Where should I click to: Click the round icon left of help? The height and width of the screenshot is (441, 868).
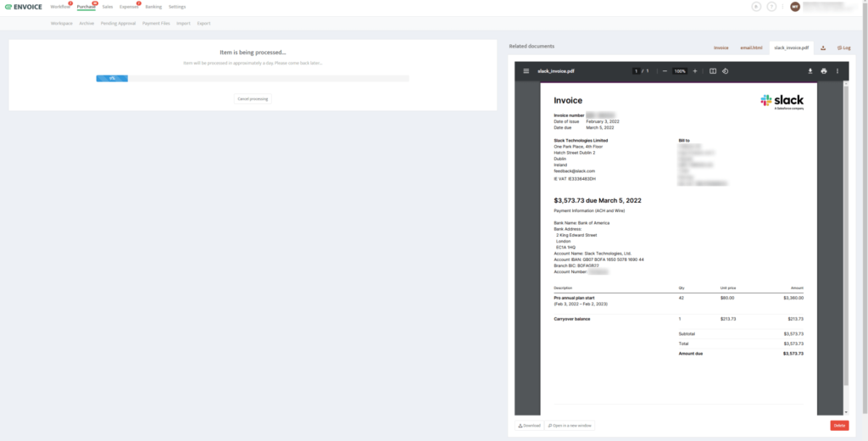pos(757,7)
